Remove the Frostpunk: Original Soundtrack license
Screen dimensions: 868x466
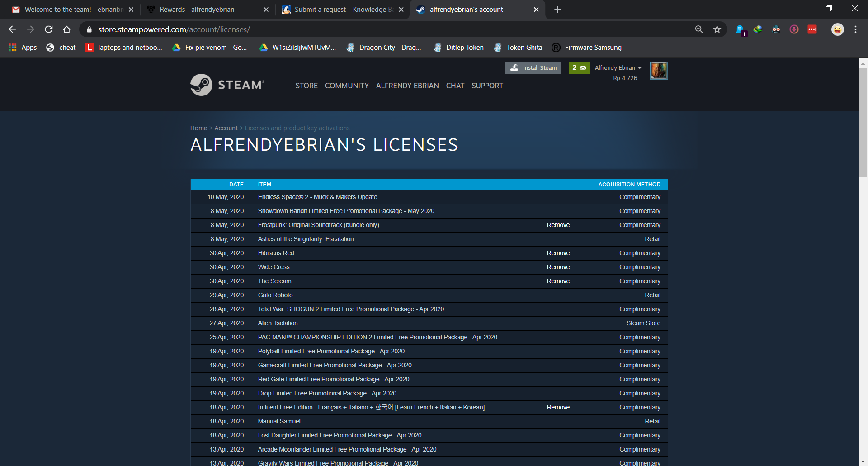coord(558,225)
